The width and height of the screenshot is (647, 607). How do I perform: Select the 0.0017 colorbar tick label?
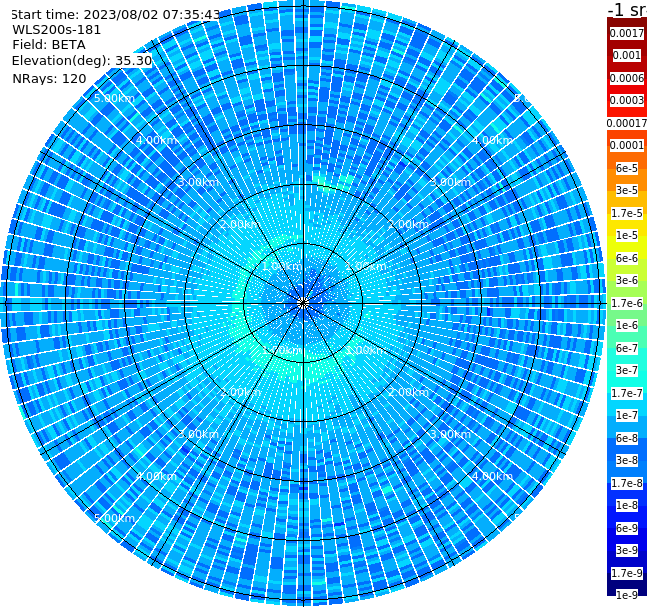[627, 33]
